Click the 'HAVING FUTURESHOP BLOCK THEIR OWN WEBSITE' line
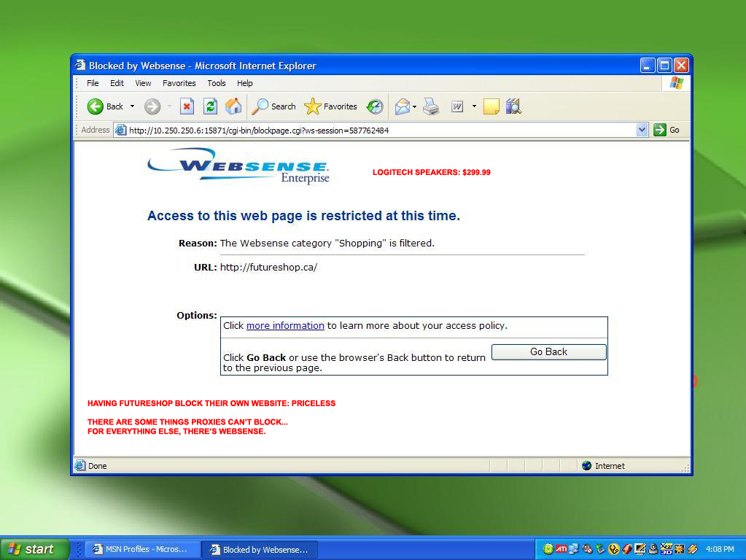 (211, 403)
